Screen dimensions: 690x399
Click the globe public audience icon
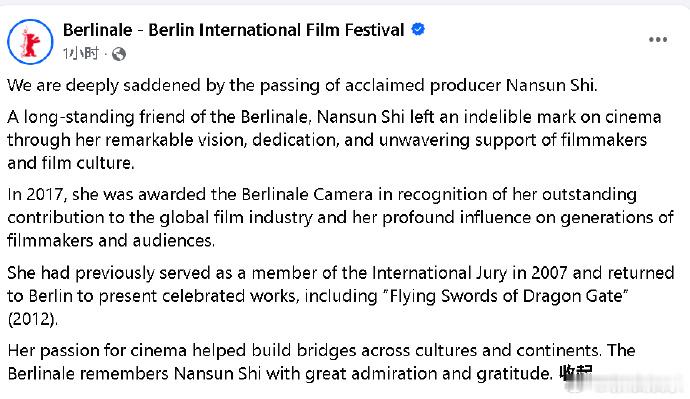[119, 54]
